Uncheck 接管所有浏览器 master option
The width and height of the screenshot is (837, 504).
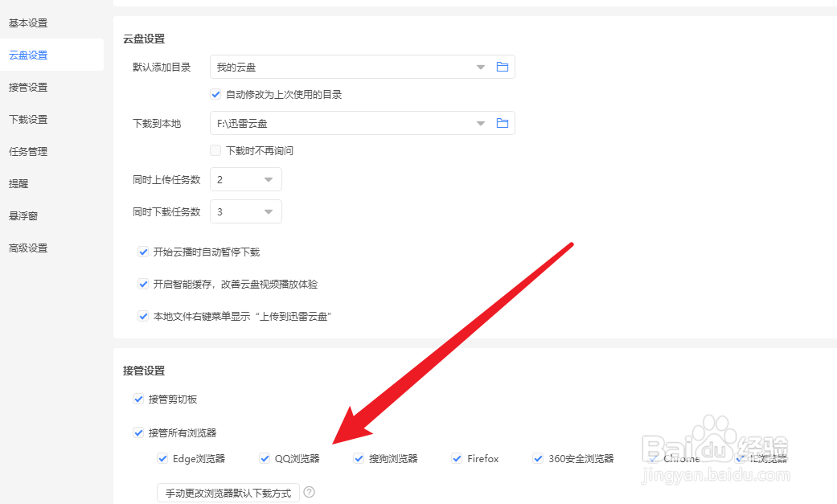[x=138, y=432]
